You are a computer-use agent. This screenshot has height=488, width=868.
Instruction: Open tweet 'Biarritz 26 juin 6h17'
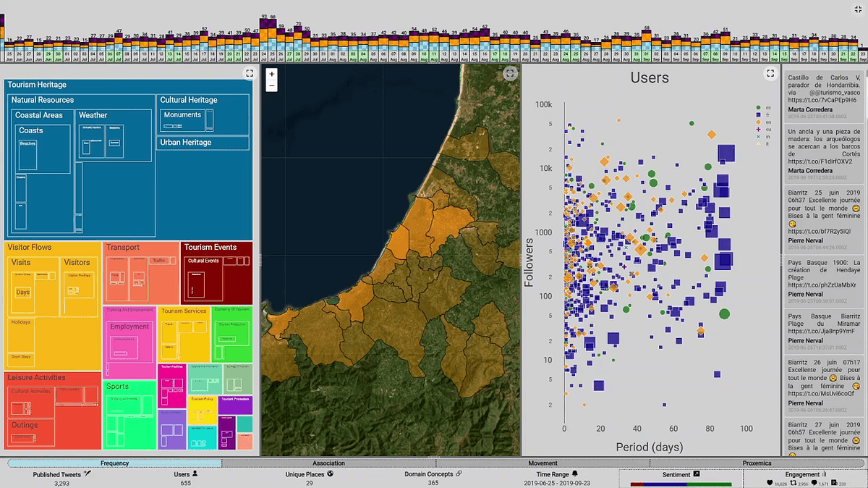coord(825,387)
